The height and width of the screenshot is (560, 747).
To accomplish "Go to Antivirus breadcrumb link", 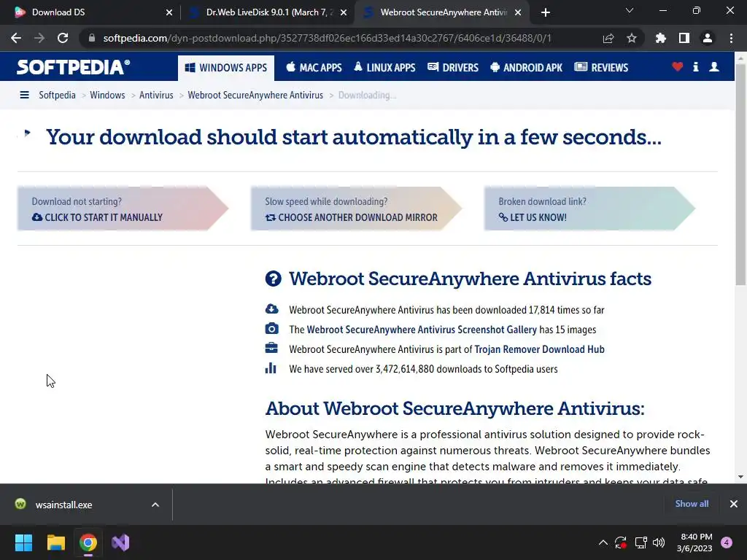I will tap(156, 95).
